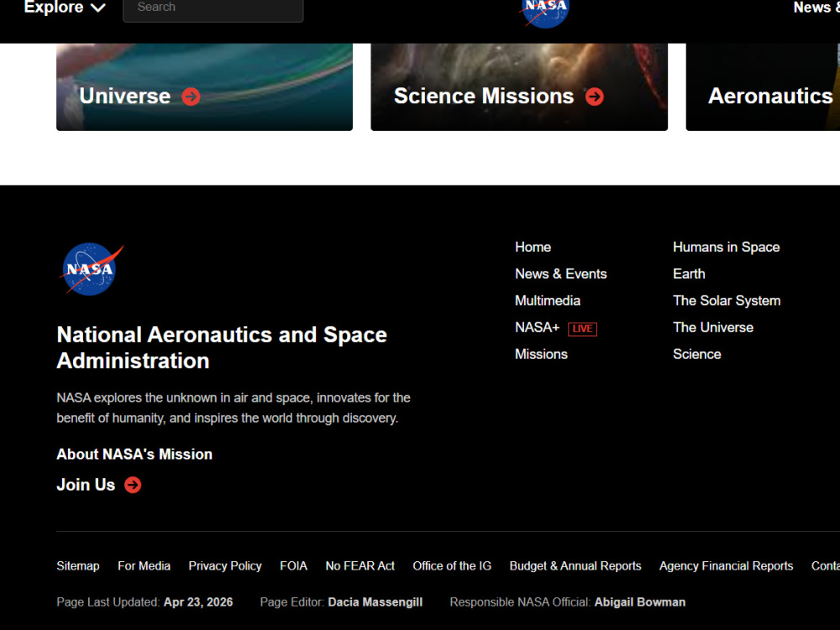Screen dimensions: 840x630
Task: Click the NASA logo in top navigation bar
Action: (545, 12)
